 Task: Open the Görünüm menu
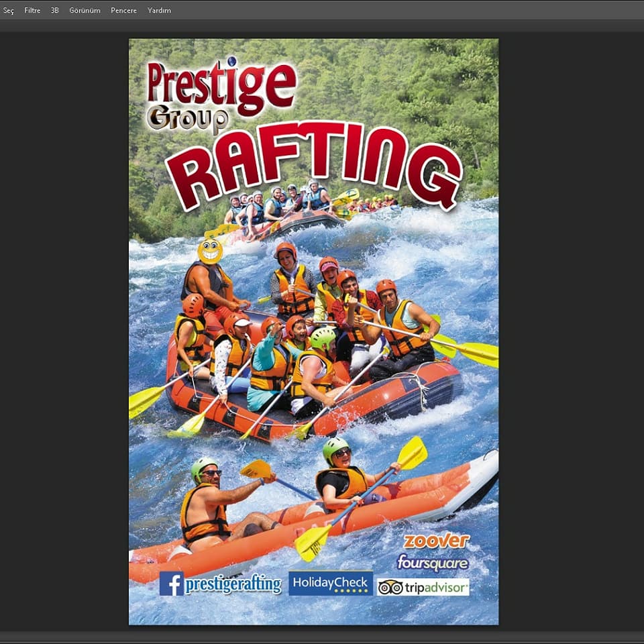pyautogui.click(x=85, y=11)
